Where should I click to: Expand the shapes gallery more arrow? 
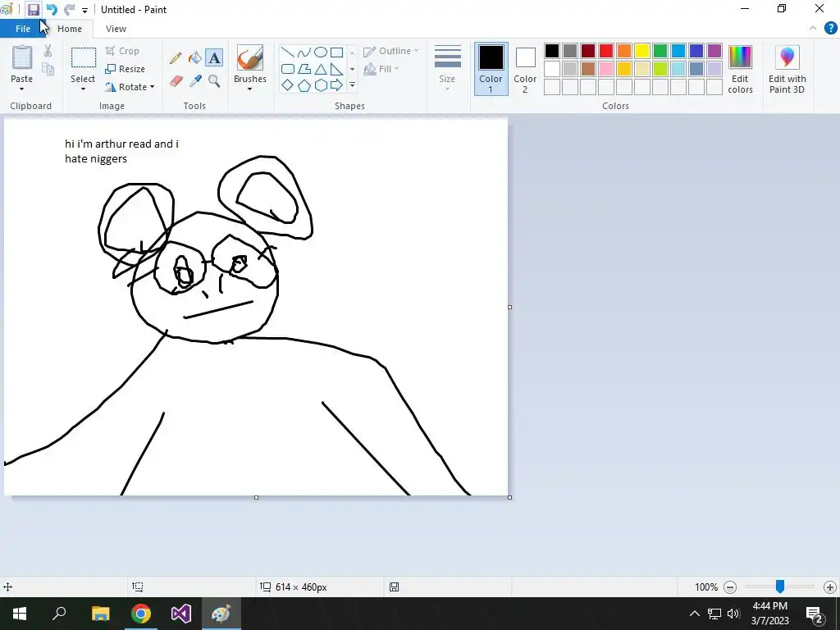352,85
